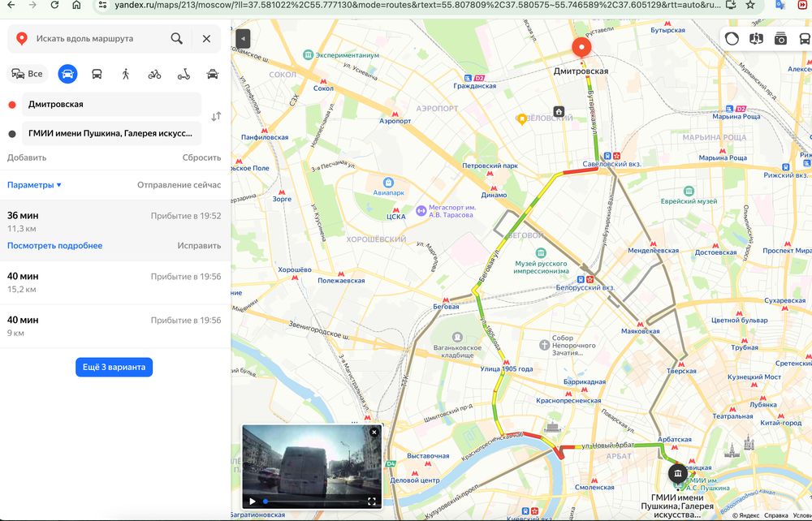Click the Дмитровская start point field
This screenshot has width=812, height=521.
(111, 104)
